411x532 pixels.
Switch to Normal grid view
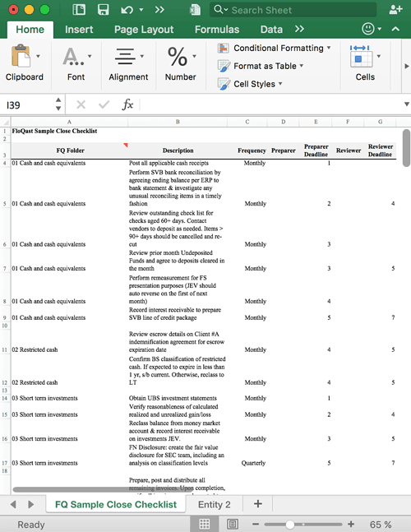point(204,525)
